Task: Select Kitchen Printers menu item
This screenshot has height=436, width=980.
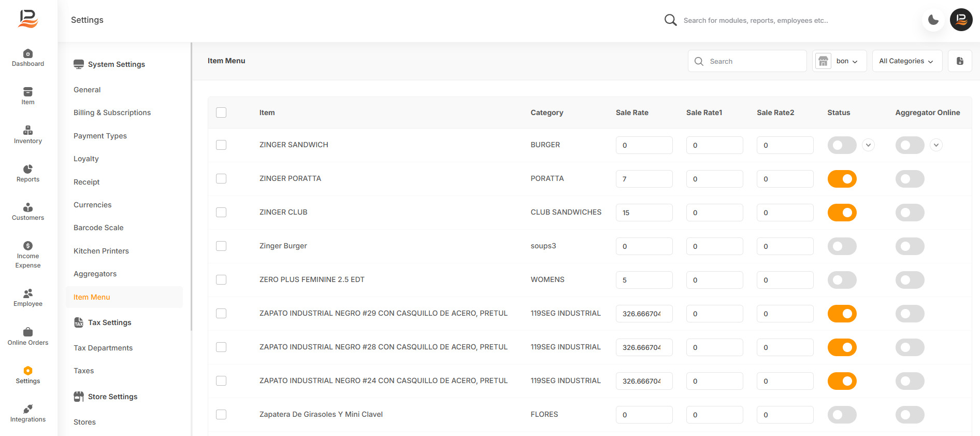Action: (101, 251)
